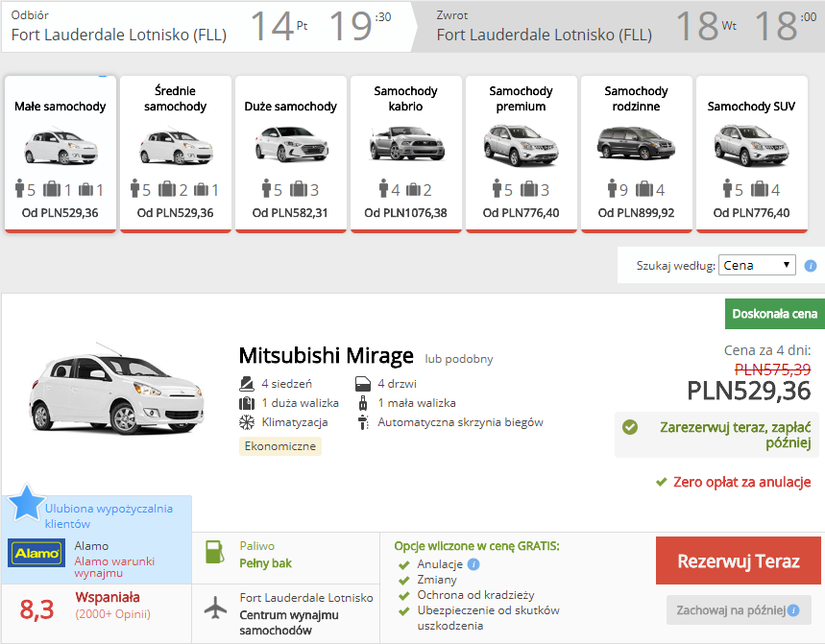Click the Ekonomiczne tag
This screenshot has height=644, width=825.
280,446
